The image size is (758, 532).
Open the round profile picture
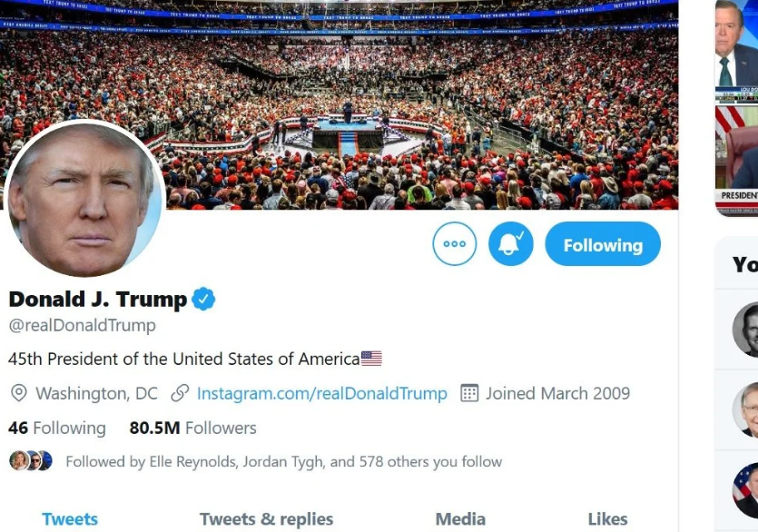point(84,199)
